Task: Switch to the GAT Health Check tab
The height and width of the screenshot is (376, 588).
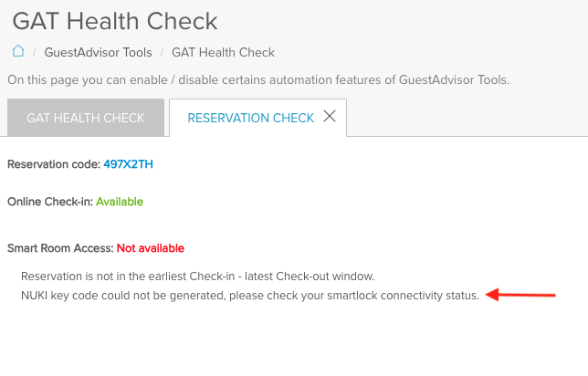Action: click(86, 118)
